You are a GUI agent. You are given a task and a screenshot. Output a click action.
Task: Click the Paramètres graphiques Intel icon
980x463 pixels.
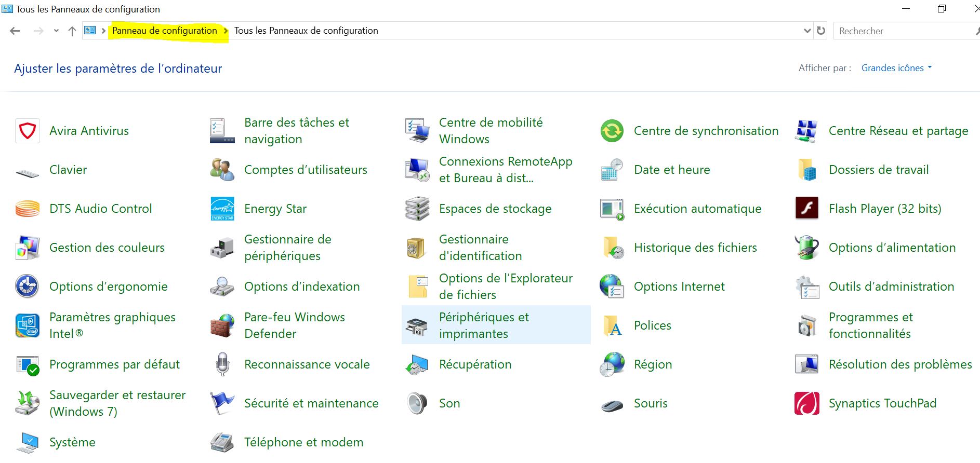tap(28, 325)
